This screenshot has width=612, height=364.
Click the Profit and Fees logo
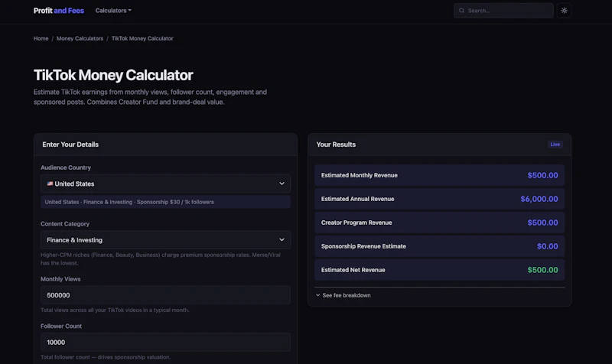59,11
